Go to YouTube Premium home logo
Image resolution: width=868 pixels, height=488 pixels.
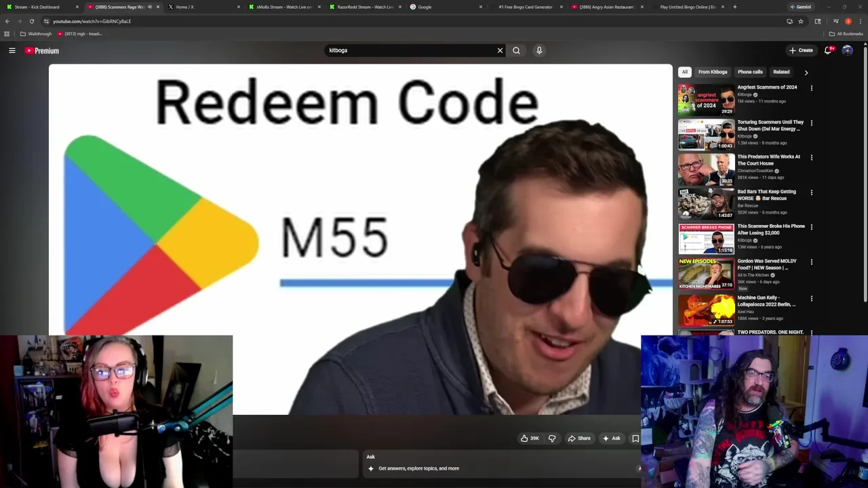point(42,51)
